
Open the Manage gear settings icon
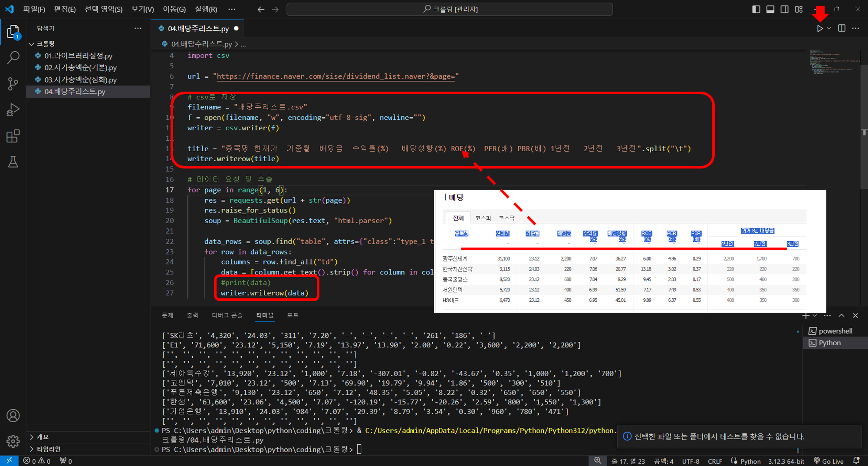coord(13,441)
